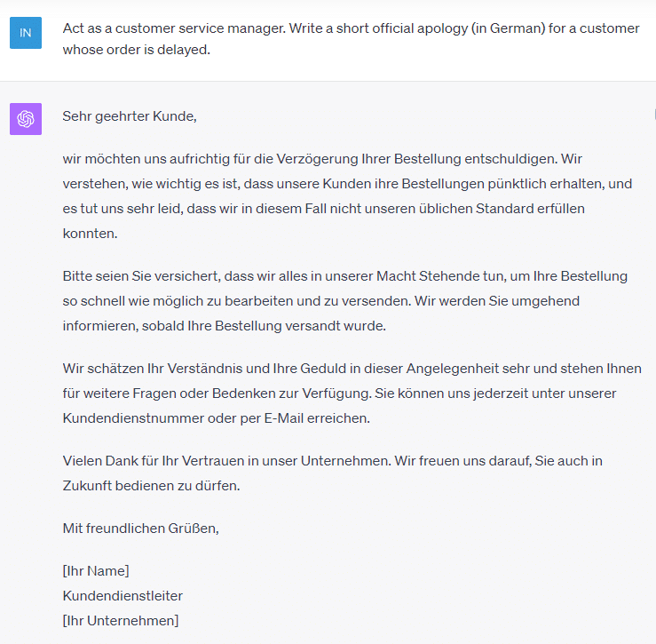Click the closing "Mit freundlichen Grüßen,"
656x644 pixels.
pyautogui.click(x=141, y=529)
